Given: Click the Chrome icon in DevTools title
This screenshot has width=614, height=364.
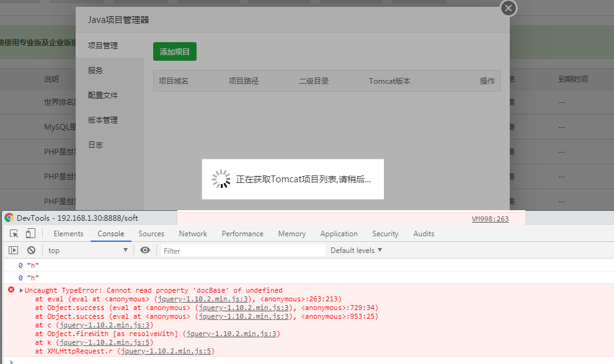Looking at the screenshot, I should click(x=9, y=218).
